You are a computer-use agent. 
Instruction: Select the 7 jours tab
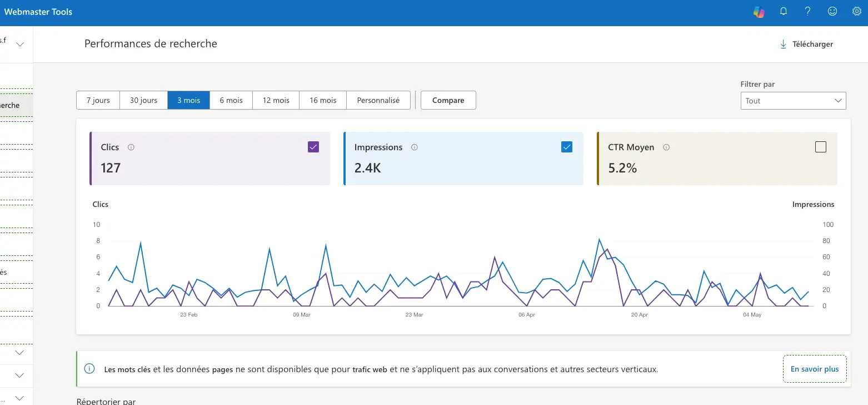[98, 100]
